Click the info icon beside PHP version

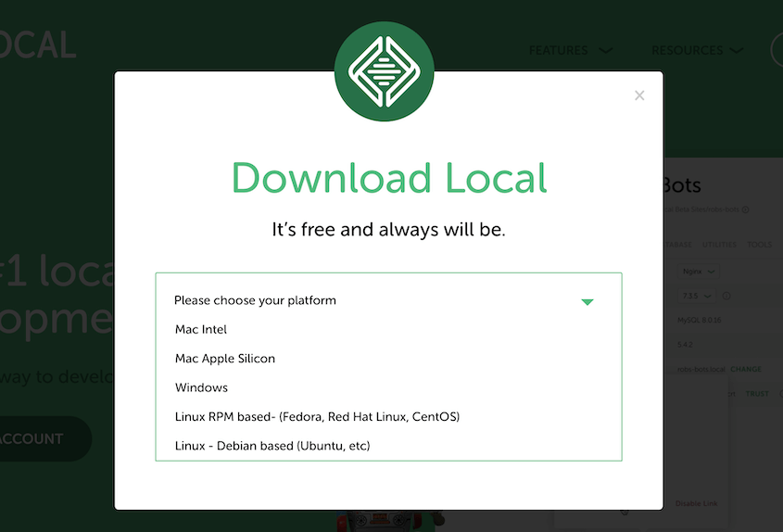[x=726, y=296]
